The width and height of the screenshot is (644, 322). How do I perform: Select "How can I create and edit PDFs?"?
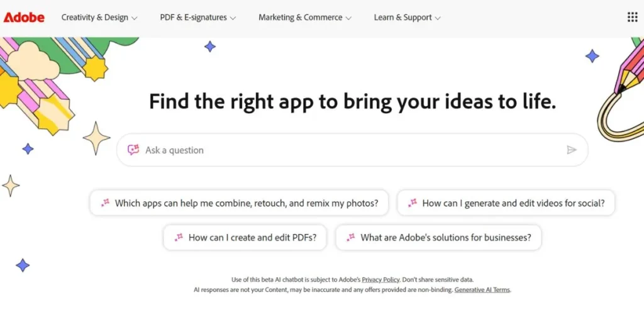[252, 238]
